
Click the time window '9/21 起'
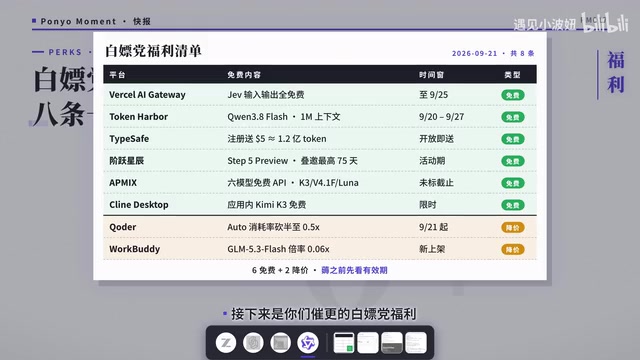pyautogui.click(x=433, y=227)
